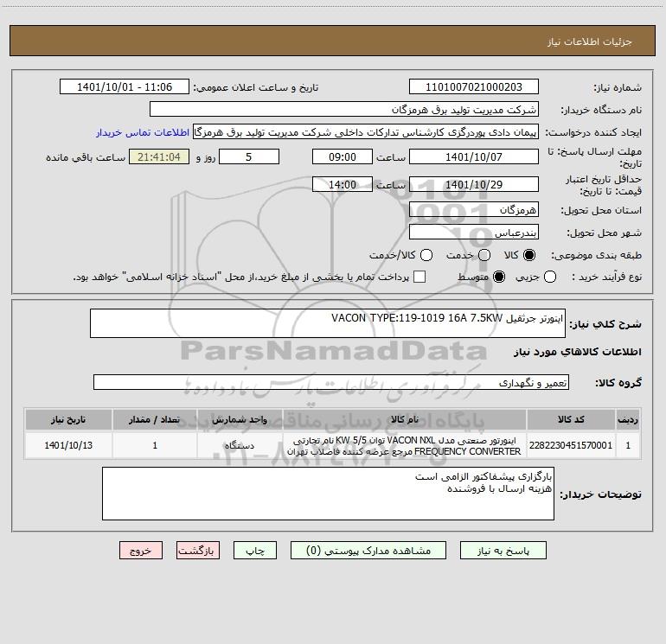Click the quantity cell showing 1
Screen dimensions: 666x644
155,445
